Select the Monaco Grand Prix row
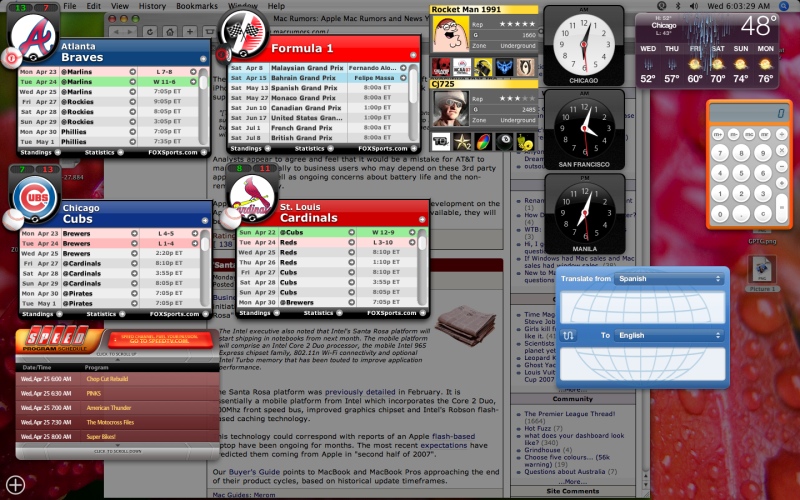This screenshot has height=500, width=800. point(318,97)
